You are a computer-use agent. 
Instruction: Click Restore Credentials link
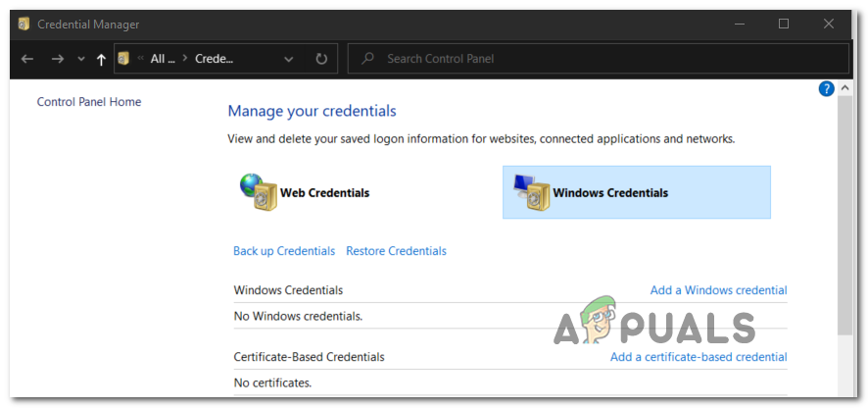coord(396,251)
